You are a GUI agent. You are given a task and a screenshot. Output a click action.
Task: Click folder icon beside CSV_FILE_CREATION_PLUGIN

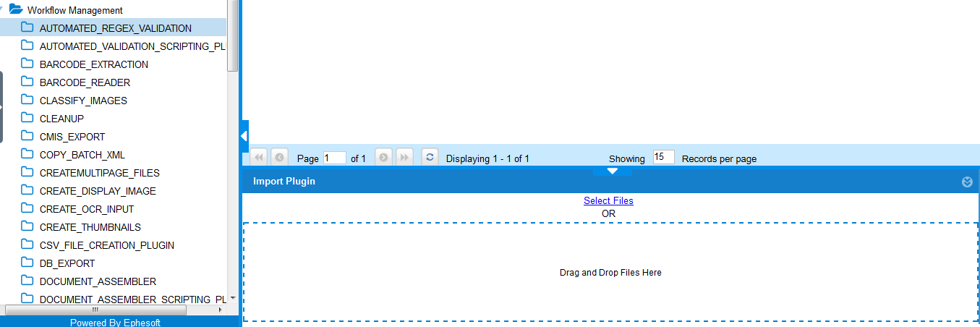(27, 245)
